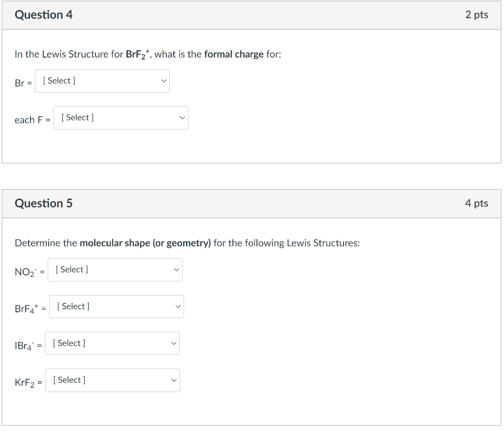Click the Question 5 heading

[44, 203]
